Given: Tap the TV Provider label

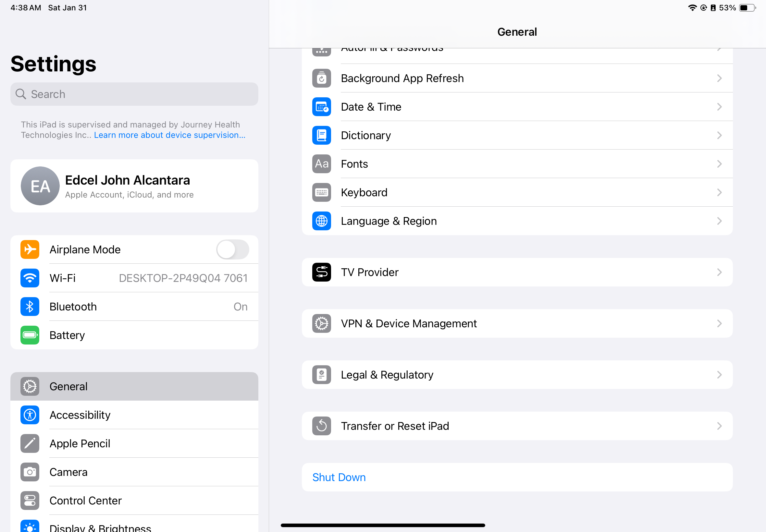Looking at the screenshot, I should tap(369, 272).
